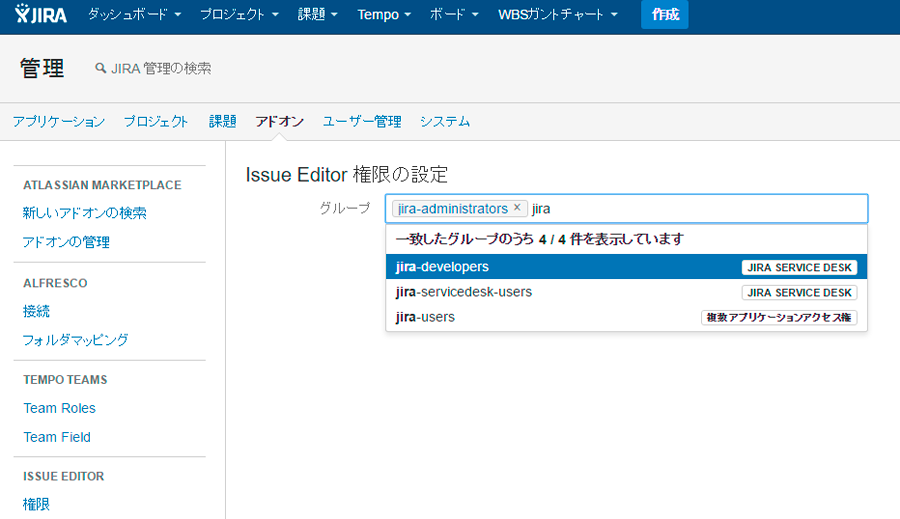
Task: Click the 管理 page heading
Action: point(42,68)
